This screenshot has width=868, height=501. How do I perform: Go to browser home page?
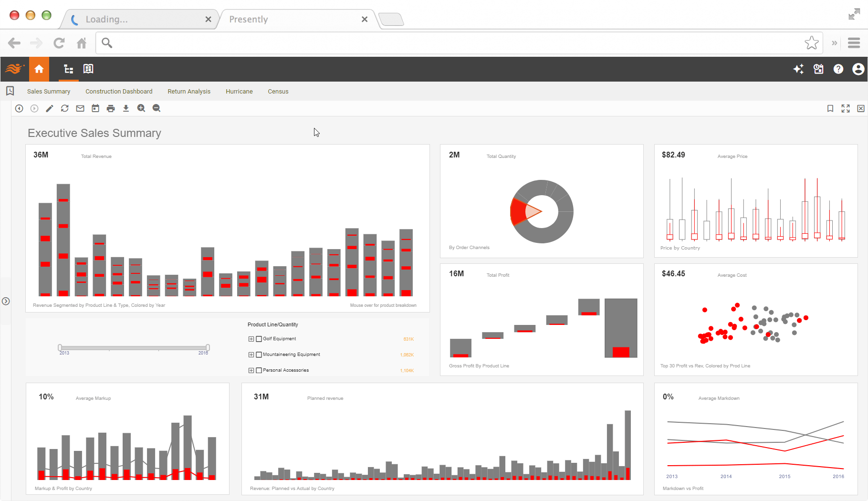pos(82,43)
